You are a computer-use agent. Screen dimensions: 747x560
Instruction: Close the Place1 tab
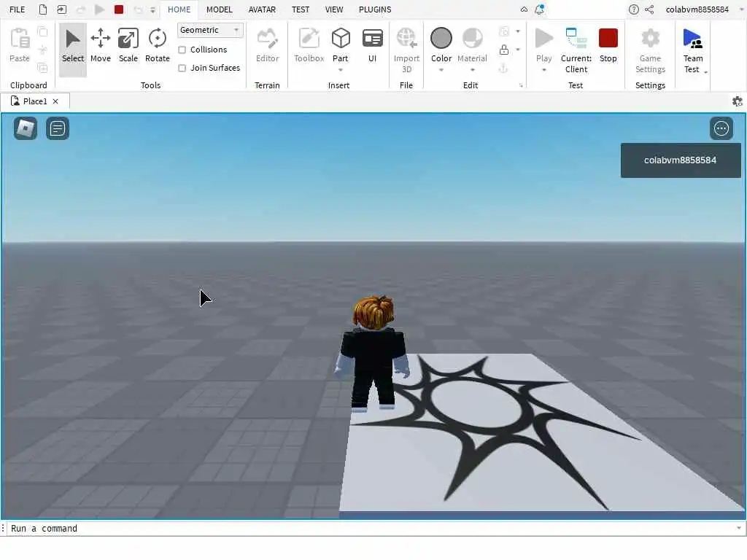tap(55, 101)
